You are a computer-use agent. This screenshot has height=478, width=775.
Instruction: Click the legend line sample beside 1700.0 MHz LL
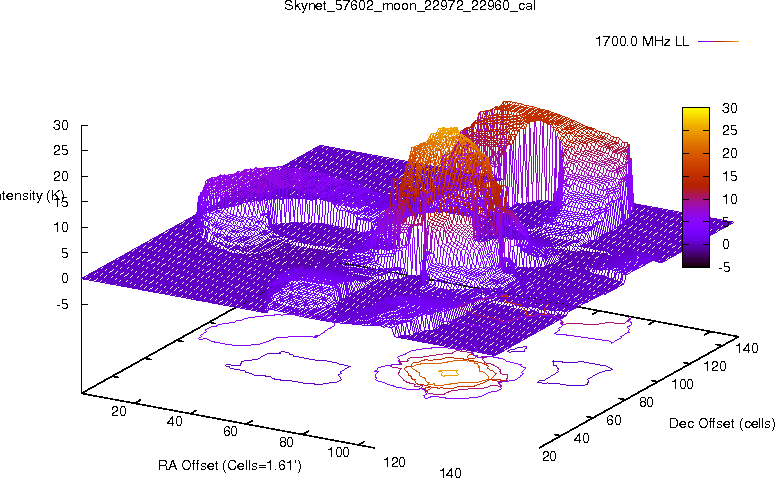coord(718,42)
